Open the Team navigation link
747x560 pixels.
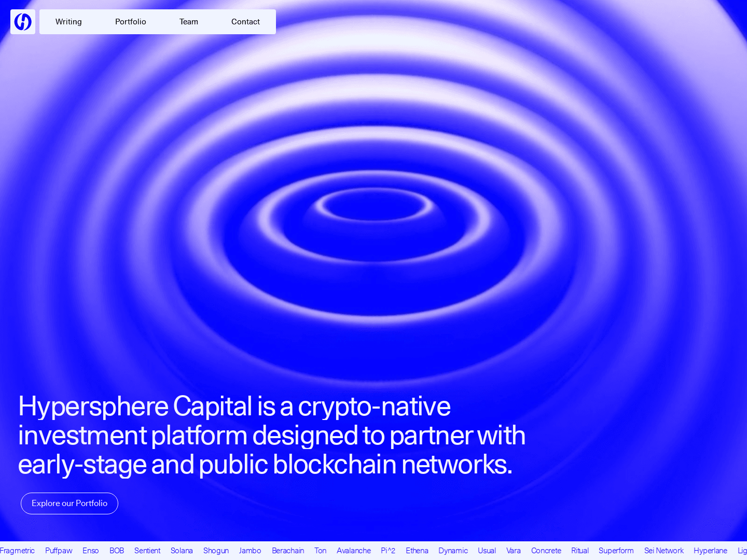[188, 22]
